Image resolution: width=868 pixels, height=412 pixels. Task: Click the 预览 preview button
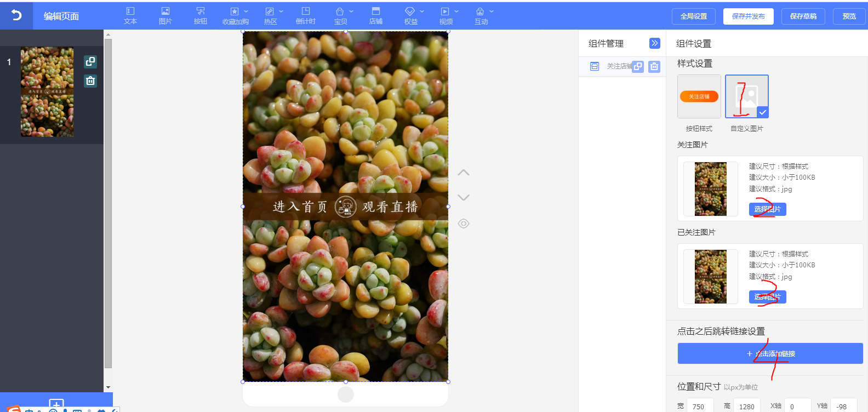(849, 16)
